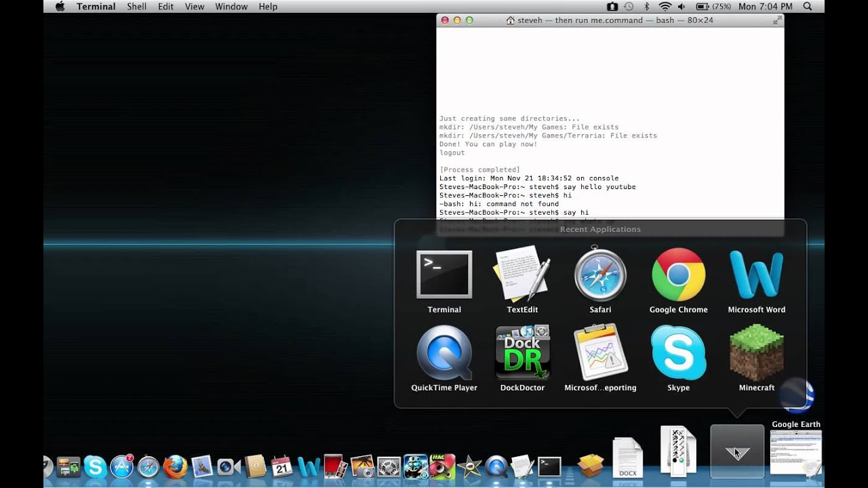The height and width of the screenshot is (488, 868).
Task: Open Mail stamp icon in the Dock
Action: pos(202,466)
